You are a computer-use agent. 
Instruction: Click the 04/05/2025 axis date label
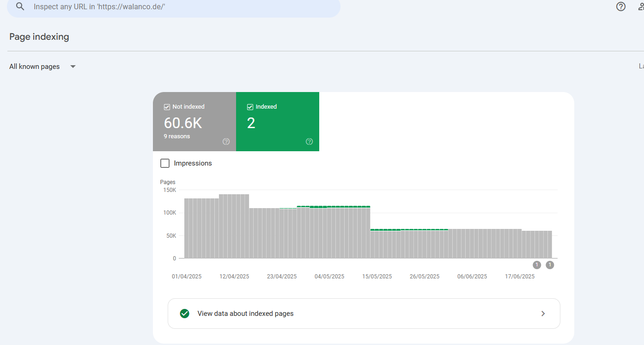[x=329, y=277]
